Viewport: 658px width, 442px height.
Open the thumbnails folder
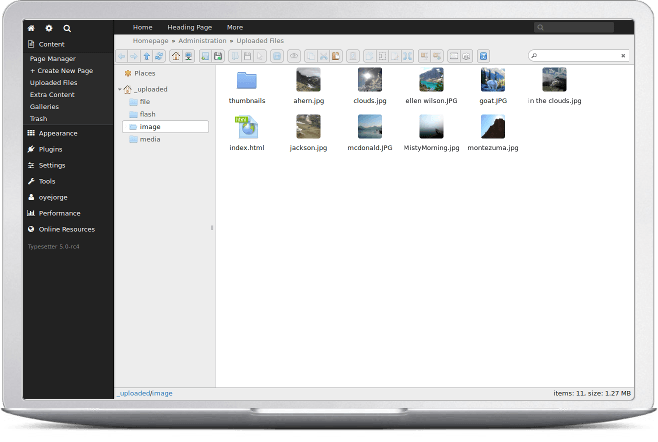tap(246, 80)
